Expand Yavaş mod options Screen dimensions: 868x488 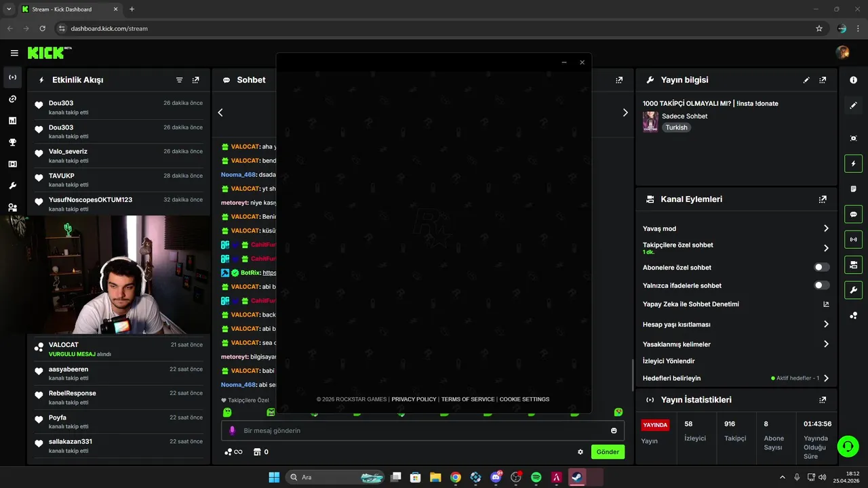click(x=826, y=228)
